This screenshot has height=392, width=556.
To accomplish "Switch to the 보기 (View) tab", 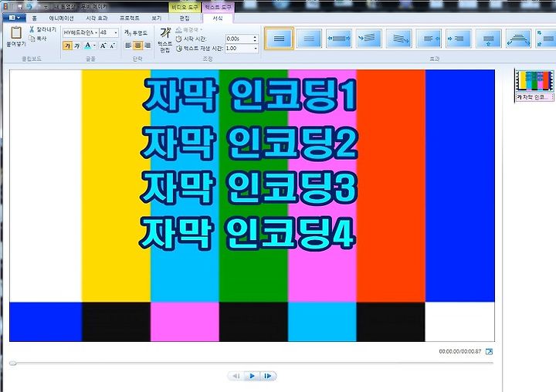I will pos(156,18).
